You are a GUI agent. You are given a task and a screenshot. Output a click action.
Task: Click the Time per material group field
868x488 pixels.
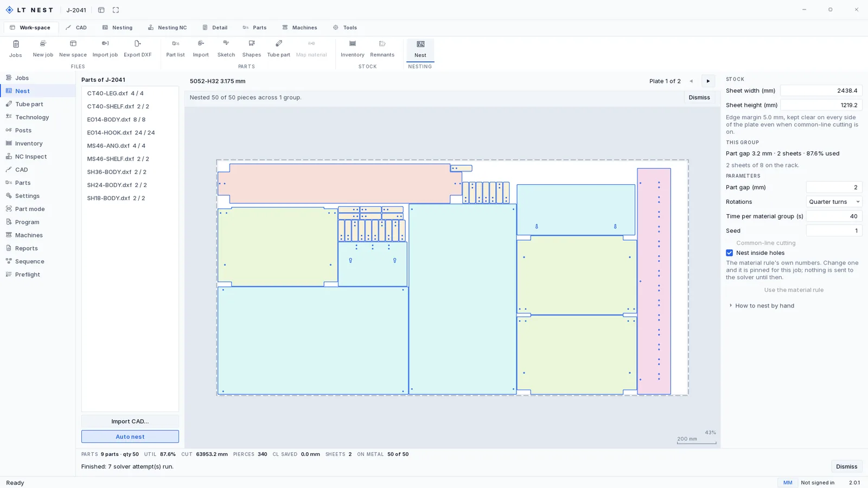[x=834, y=216]
